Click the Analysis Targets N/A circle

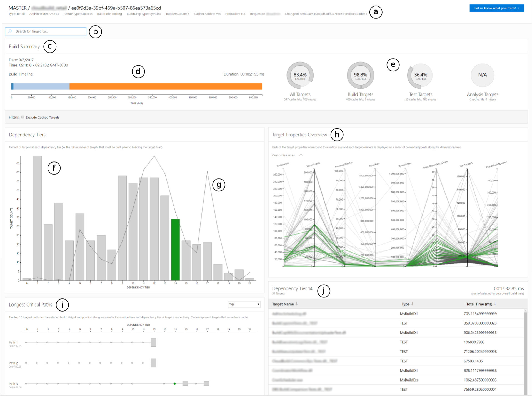point(482,75)
